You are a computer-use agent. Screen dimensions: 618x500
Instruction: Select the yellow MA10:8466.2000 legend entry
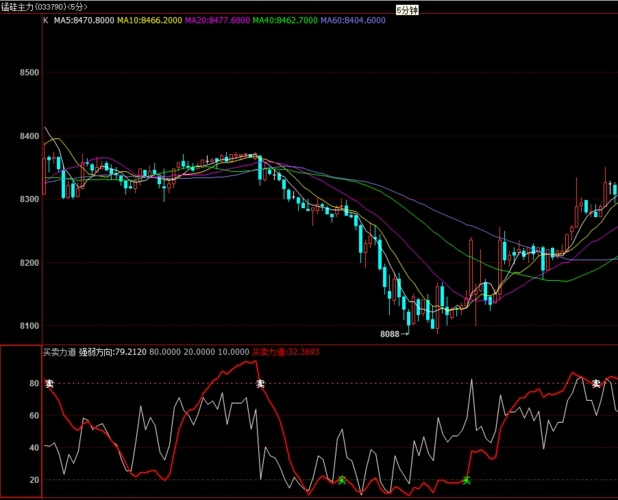(x=149, y=20)
